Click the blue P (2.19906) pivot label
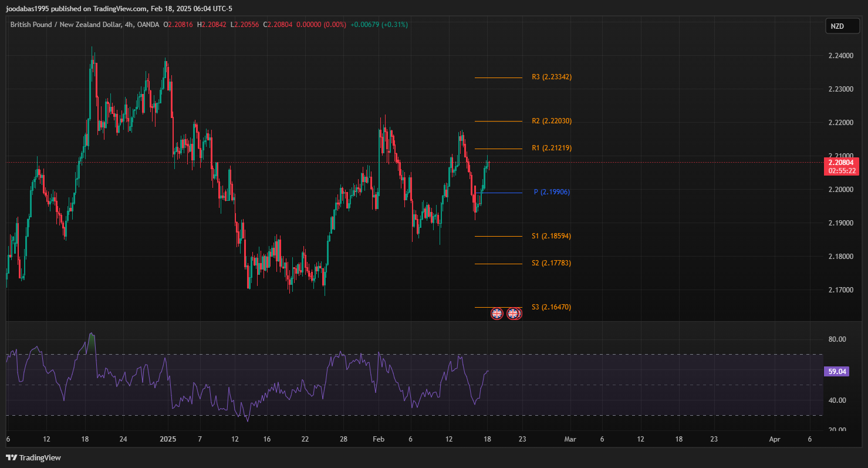This screenshot has width=868, height=468. [x=551, y=192]
